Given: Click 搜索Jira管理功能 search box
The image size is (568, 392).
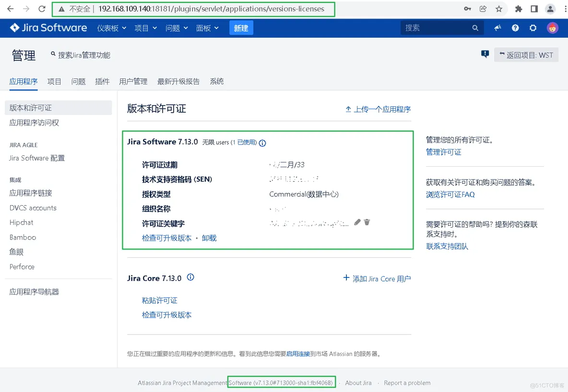Looking at the screenshot, I should (x=81, y=55).
